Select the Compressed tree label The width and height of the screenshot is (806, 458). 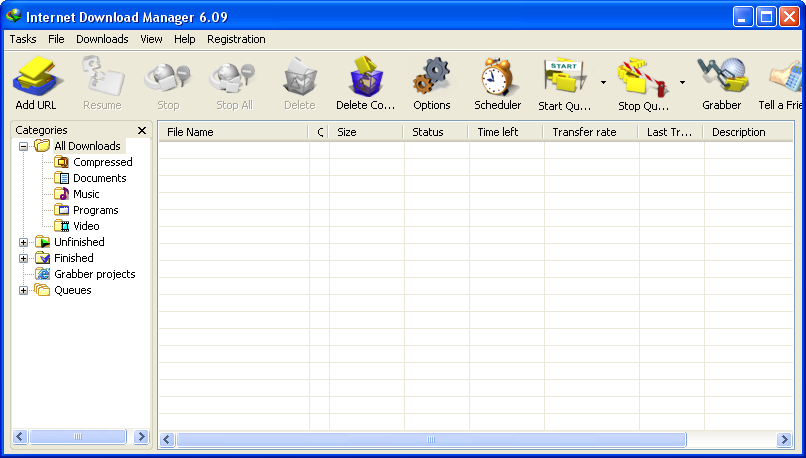click(103, 162)
